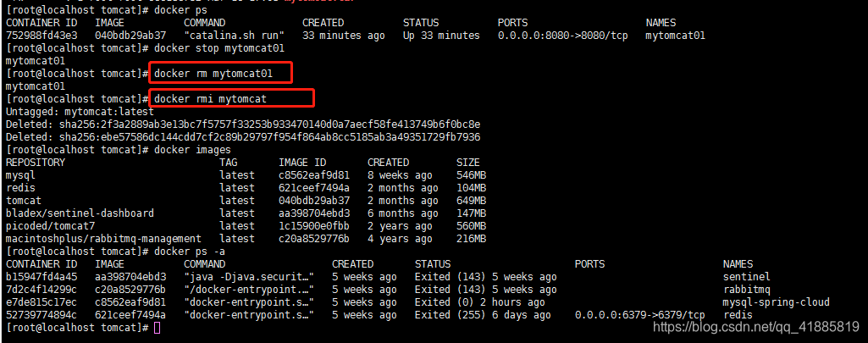Click the tomcat repository name

[x=24, y=201]
